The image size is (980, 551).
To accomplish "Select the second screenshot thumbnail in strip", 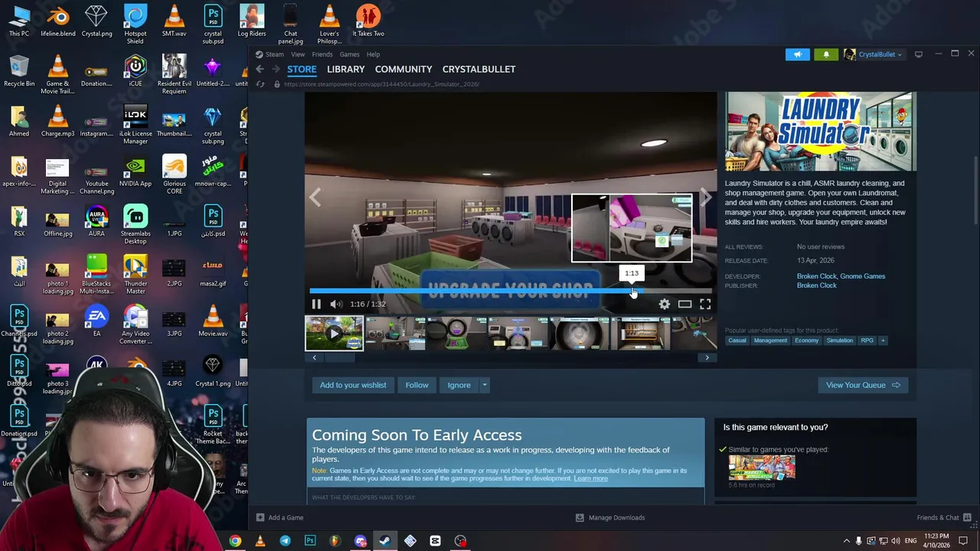I will tap(395, 334).
